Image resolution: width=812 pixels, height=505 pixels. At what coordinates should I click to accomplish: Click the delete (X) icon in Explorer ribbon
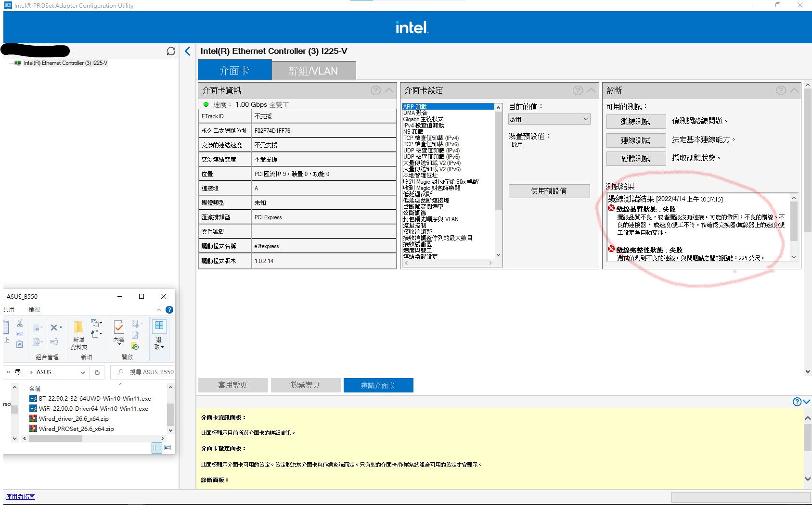pyautogui.click(x=54, y=328)
